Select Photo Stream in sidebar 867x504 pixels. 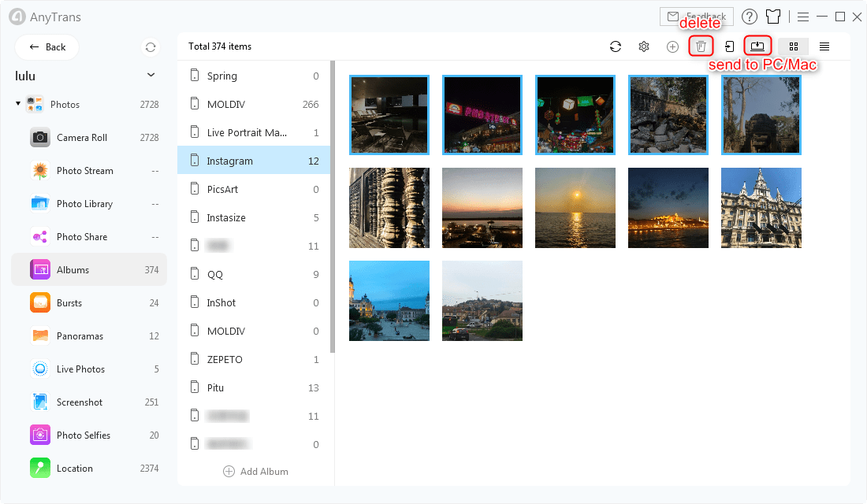(x=89, y=171)
